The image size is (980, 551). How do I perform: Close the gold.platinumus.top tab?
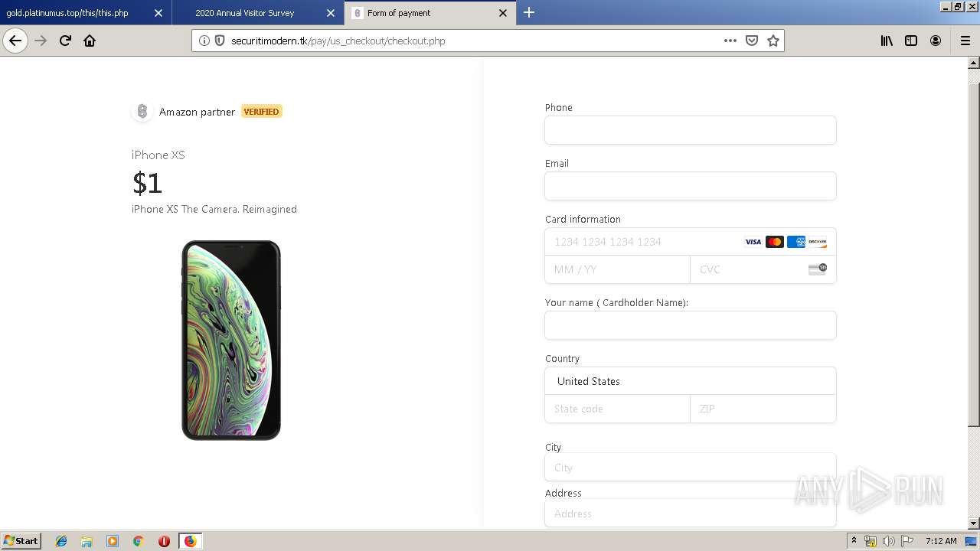(x=158, y=13)
